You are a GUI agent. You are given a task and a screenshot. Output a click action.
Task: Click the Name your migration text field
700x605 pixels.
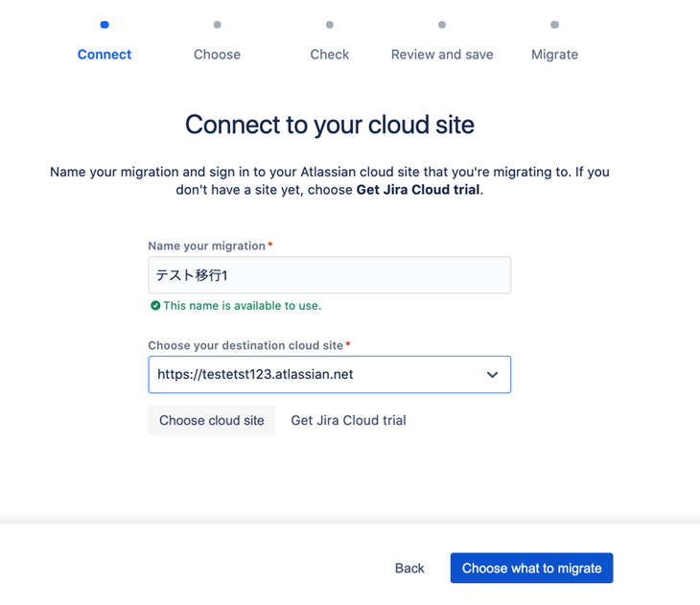330,275
